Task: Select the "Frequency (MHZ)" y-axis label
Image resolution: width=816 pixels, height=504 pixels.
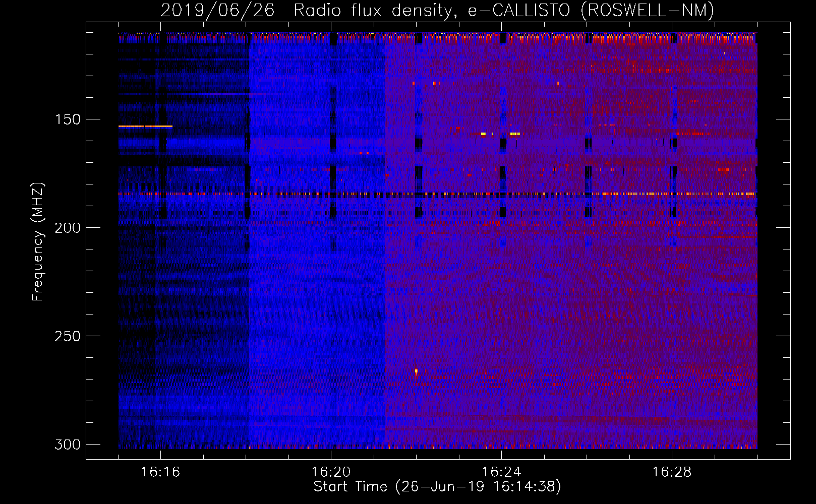Action: coord(37,241)
